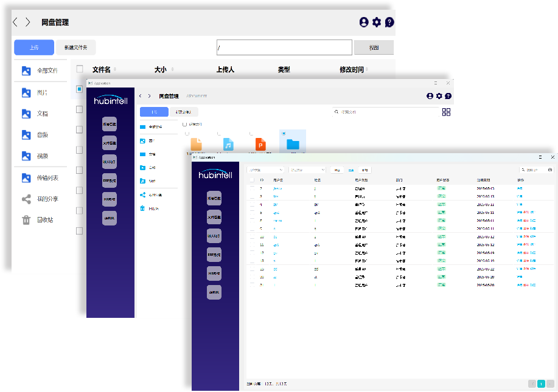Sort files by 修改时间 column arrow
This screenshot has width=558, height=392.
(366, 70)
